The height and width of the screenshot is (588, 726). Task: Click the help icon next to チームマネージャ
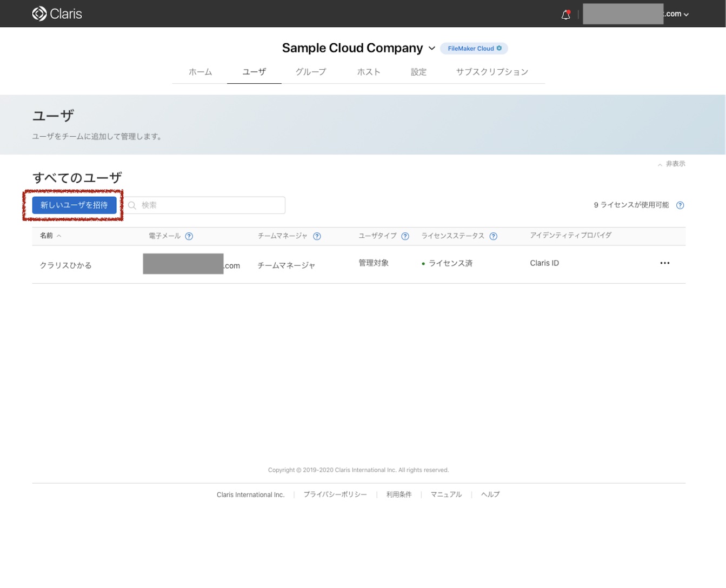point(317,236)
